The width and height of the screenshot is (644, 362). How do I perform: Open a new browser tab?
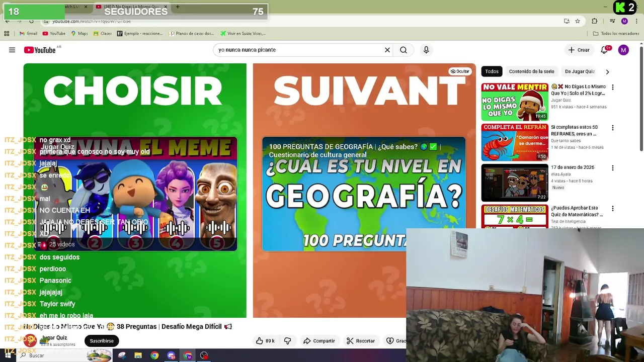point(178,7)
